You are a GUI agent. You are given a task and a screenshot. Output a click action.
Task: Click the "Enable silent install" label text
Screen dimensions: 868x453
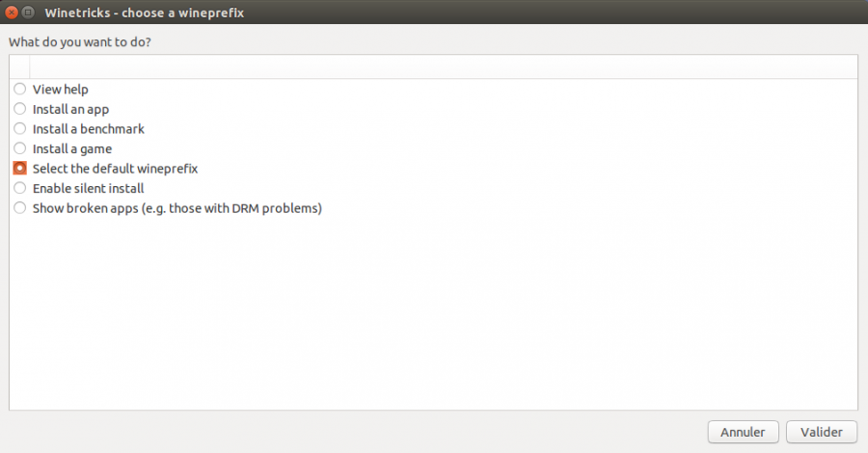[88, 189]
